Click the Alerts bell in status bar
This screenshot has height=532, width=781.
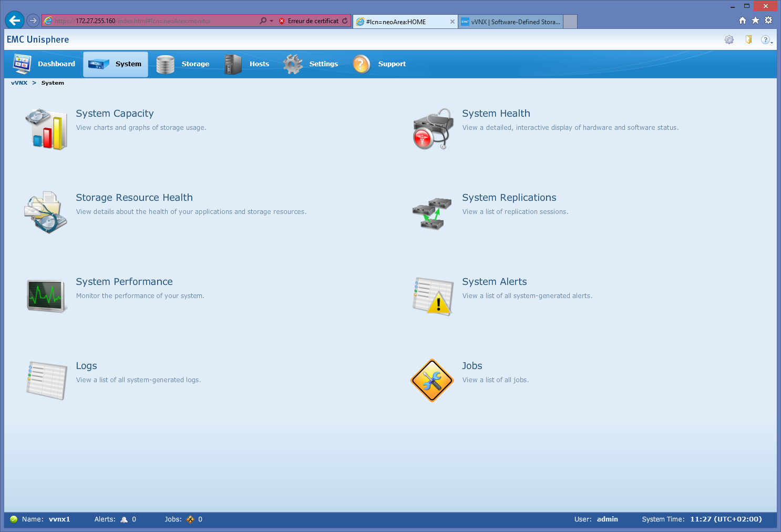[x=124, y=519]
